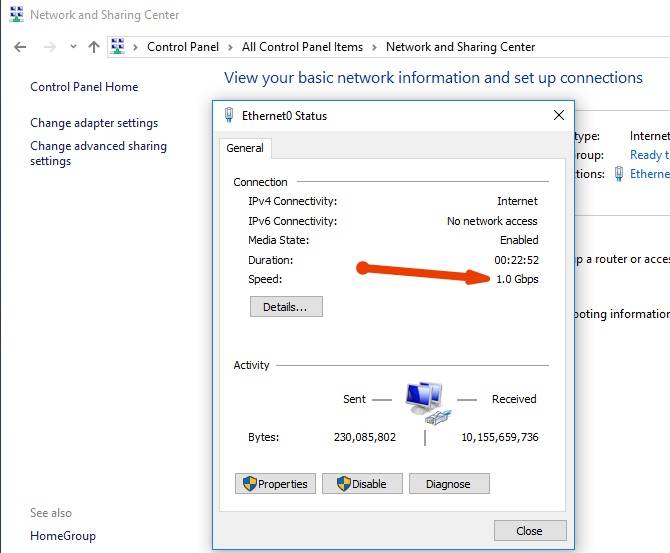
Task: Run Diagnose on the Ethernet0 connection
Action: pos(448,484)
